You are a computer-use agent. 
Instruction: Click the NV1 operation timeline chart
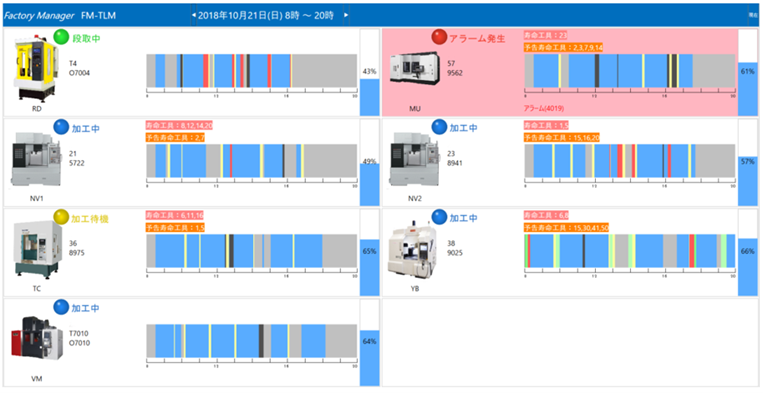pyautogui.click(x=252, y=161)
